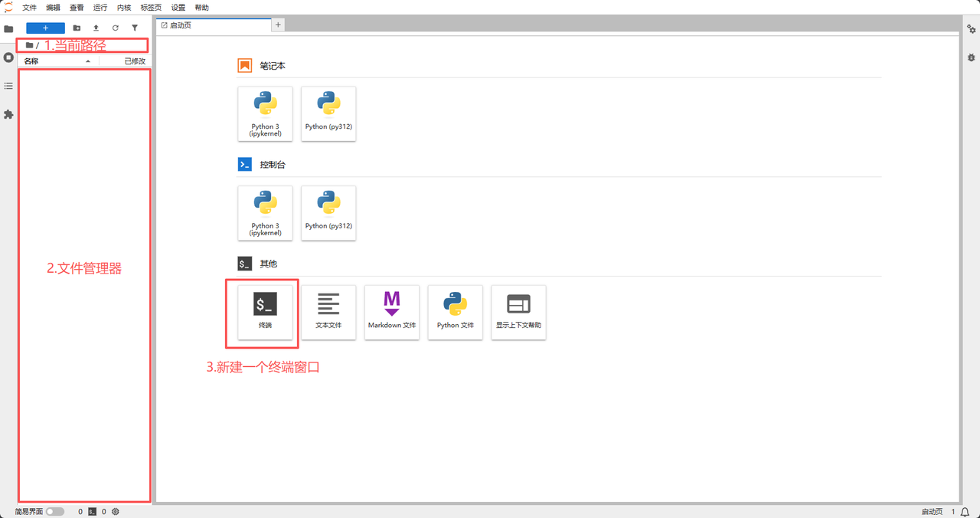Sort files by the 名称 column header

(x=31, y=61)
